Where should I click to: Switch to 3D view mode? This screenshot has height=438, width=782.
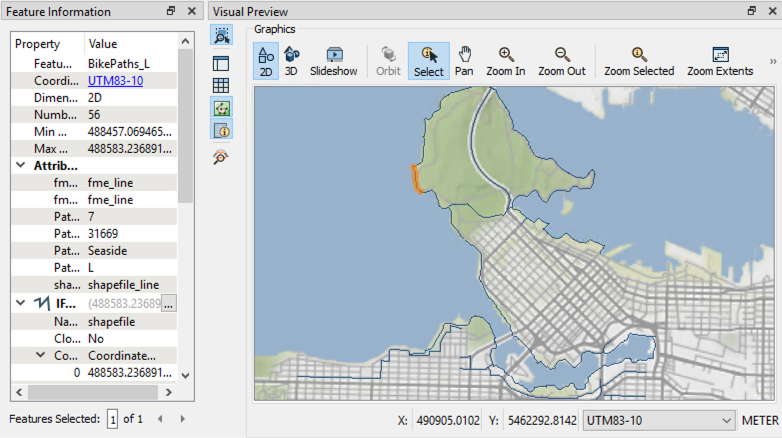pos(291,61)
